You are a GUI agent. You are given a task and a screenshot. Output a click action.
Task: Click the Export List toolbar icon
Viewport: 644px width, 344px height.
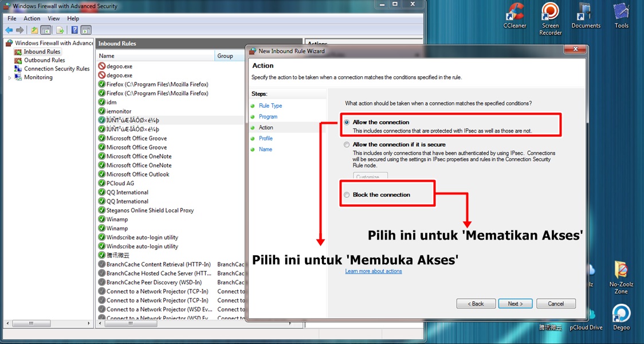(60, 30)
